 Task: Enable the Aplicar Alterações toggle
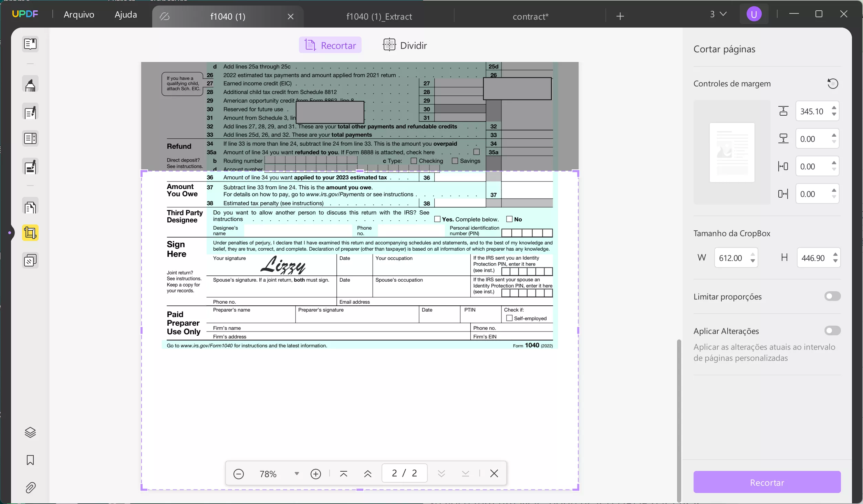[x=832, y=330]
